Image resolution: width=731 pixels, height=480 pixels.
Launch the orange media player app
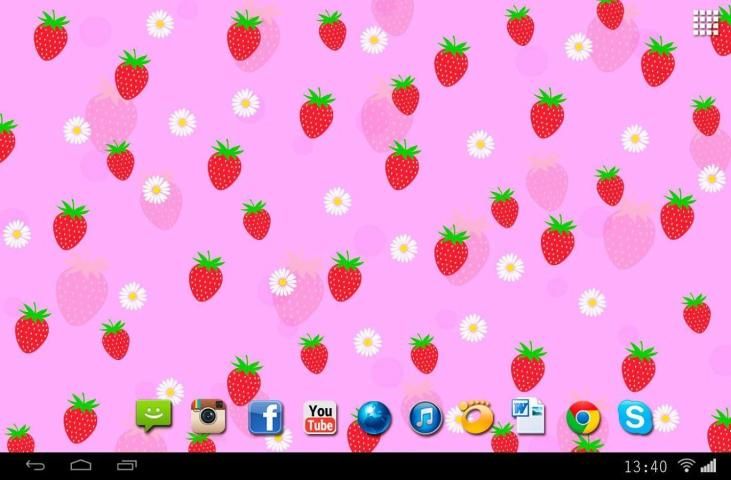pyautogui.click(x=475, y=416)
